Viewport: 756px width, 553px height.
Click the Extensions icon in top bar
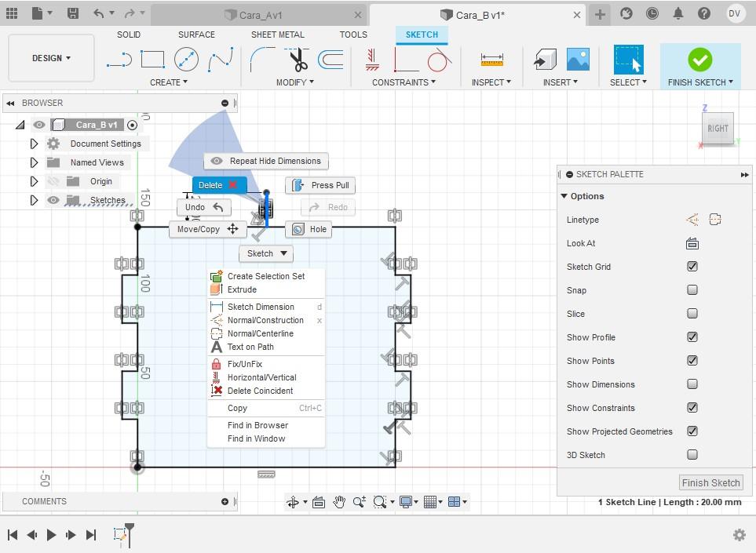coord(626,13)
